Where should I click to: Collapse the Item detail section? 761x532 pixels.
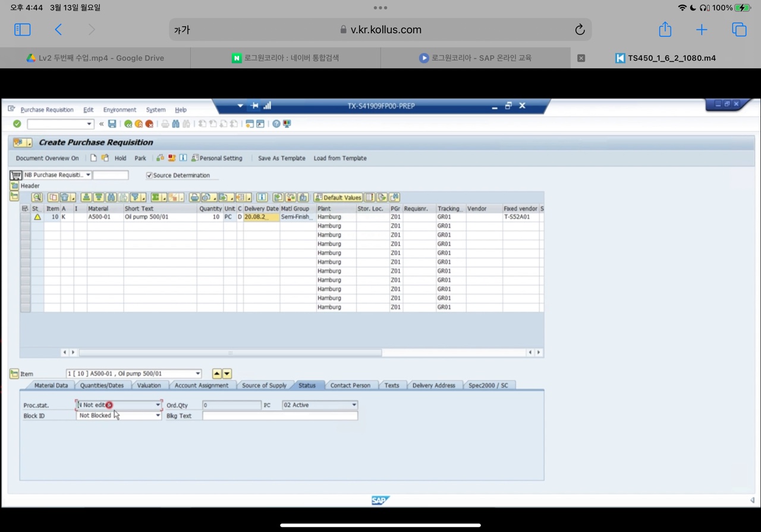point(14,374)
